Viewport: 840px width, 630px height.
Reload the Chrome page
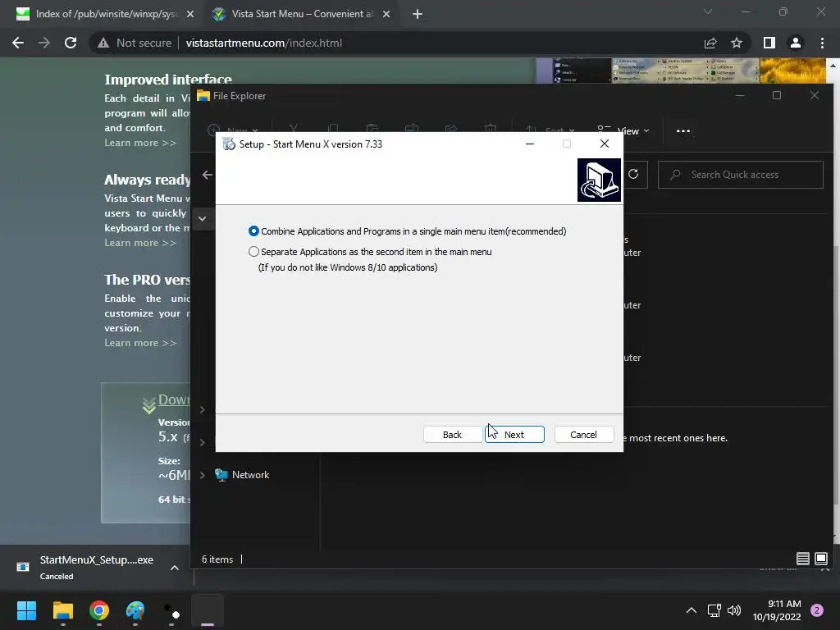71,43
